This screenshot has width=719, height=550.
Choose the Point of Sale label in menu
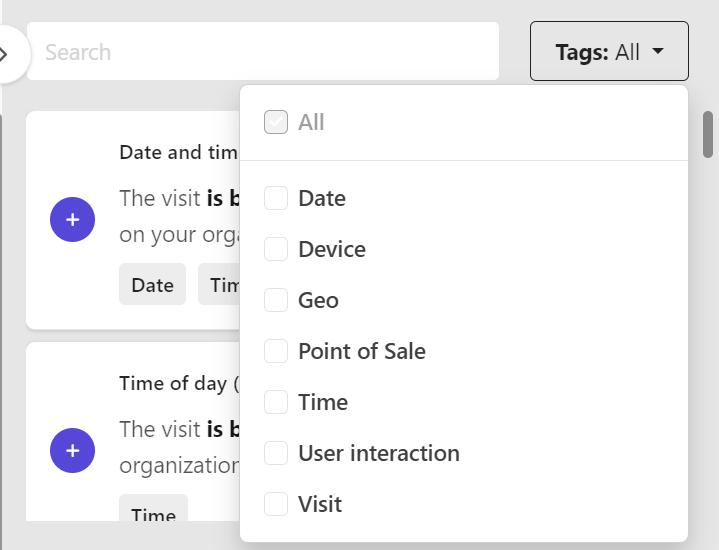tap(362, 351)
